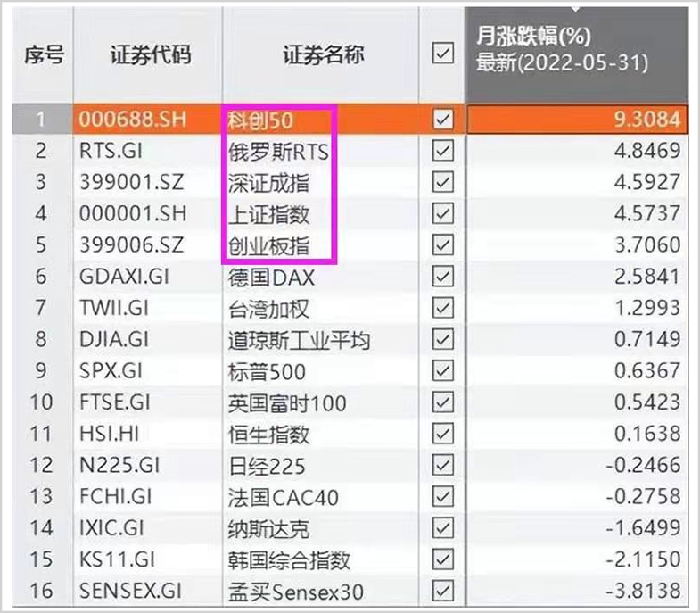
Task: Click the 孟买Sensex30 security name
Action: point(296,592)
